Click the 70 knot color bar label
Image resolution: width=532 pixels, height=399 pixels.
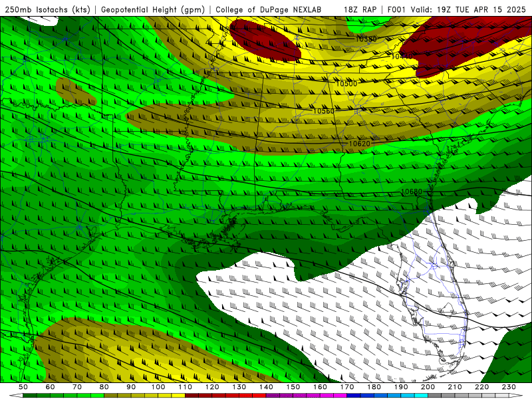pos(77,387)
